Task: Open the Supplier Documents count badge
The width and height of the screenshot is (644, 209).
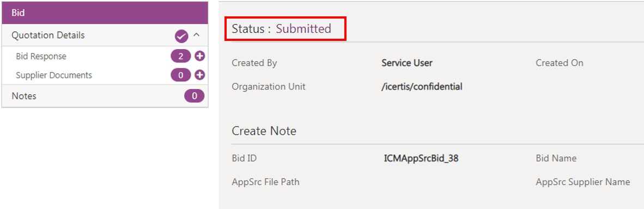Action: (x=181, y=75)
